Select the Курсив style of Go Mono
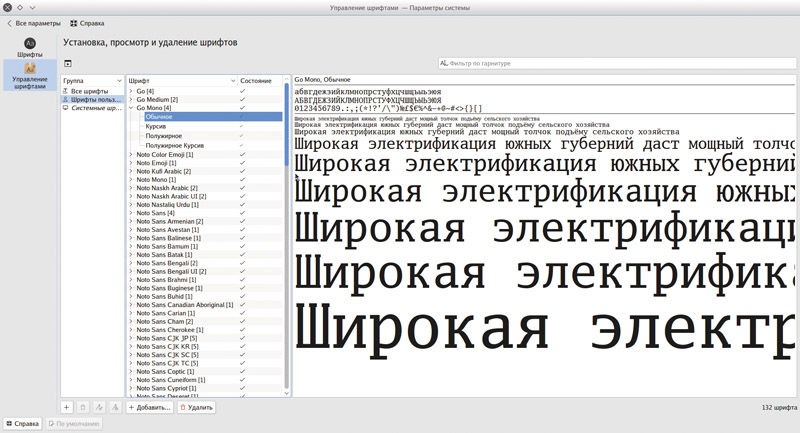The image size is (800, 433). click(x=213, y=126)
